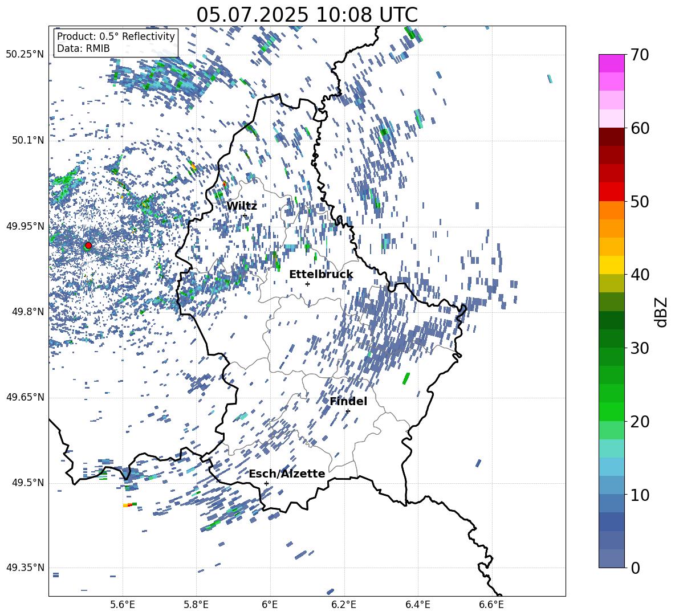
Task: Pick the grey-blue bottom swatch at 0 dBZ
Action: [611, 558]
